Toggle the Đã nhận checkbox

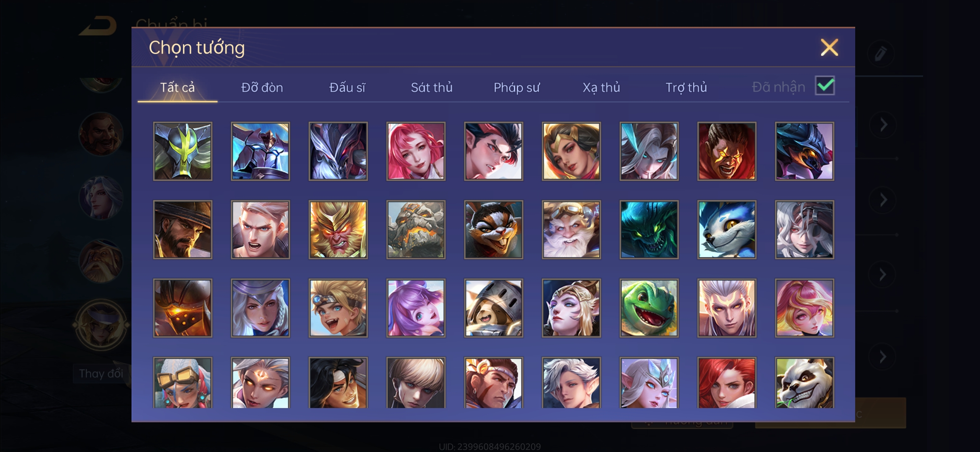tap(825, 86)
